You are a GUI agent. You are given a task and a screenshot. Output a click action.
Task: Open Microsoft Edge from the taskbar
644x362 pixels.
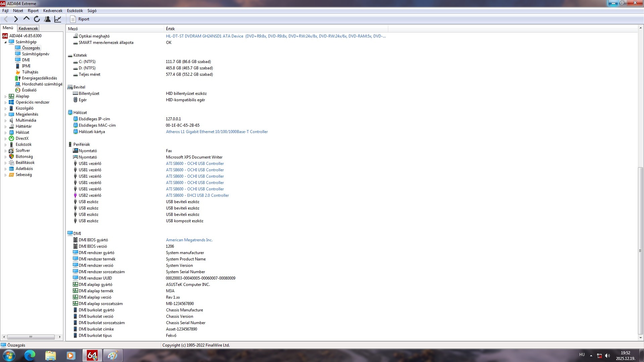point(30,355)
